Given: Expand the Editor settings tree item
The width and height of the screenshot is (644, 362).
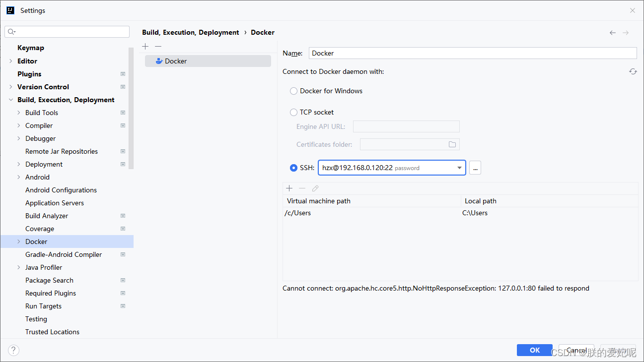Looking at the screenshot, I should click(x=11, y=60).
